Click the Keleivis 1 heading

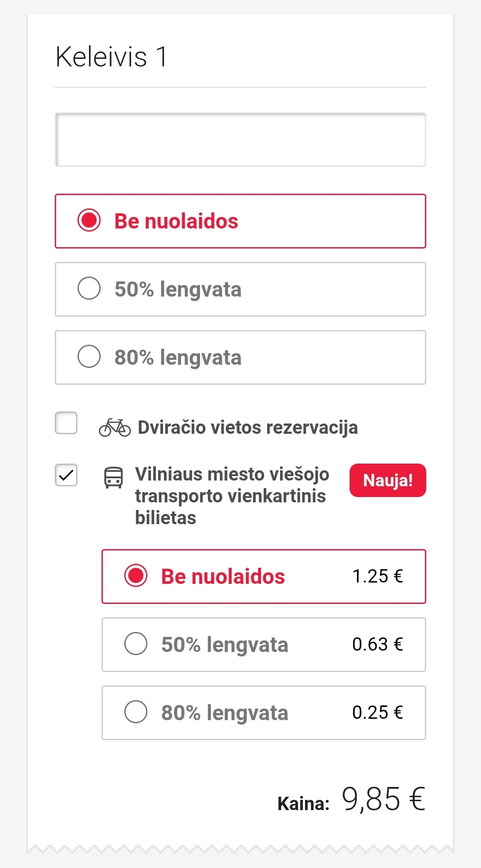pos(111,57)
